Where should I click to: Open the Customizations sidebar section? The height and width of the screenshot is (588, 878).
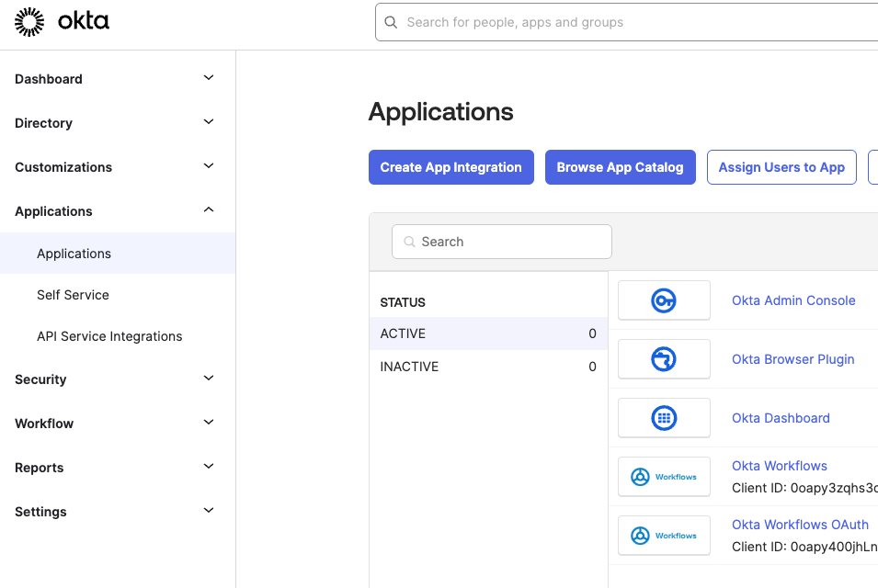point(63,167)
